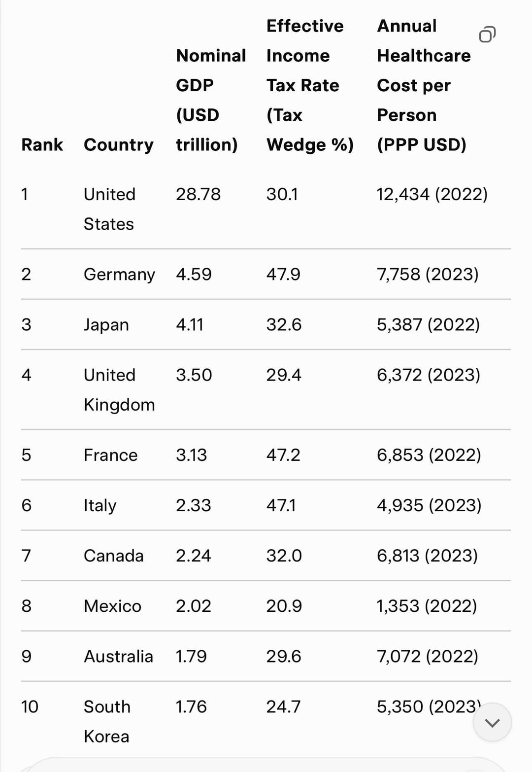Click the France country cell

110,455
